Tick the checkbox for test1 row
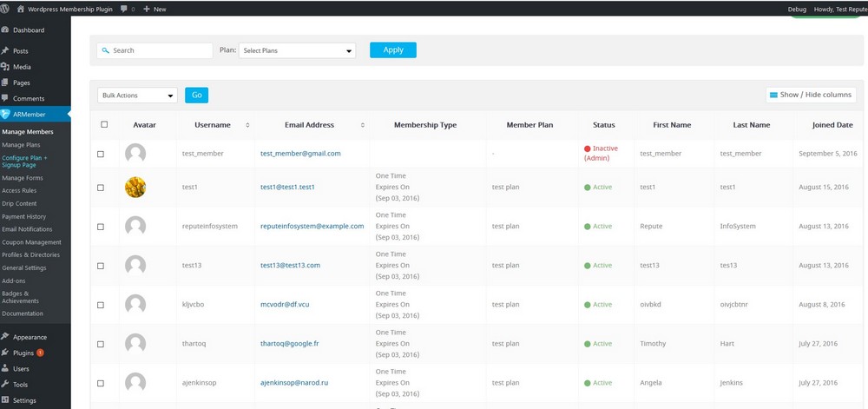 tap(100, 188)
